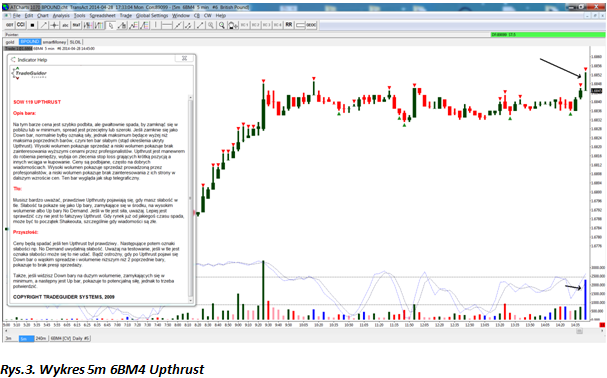The width and height of the screenshot is (607, 378).
Task: Click the tall blue volume bar at far right
Action: coord(585,300)
